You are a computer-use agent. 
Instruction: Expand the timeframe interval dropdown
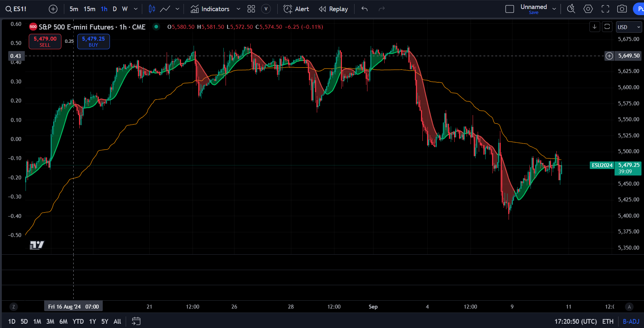pos(135,9)
